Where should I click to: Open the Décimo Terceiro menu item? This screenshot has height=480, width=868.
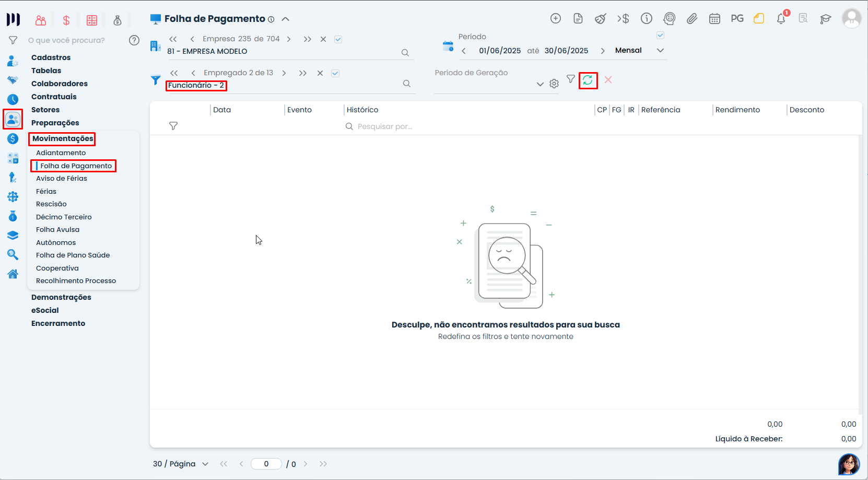(64, 217)
